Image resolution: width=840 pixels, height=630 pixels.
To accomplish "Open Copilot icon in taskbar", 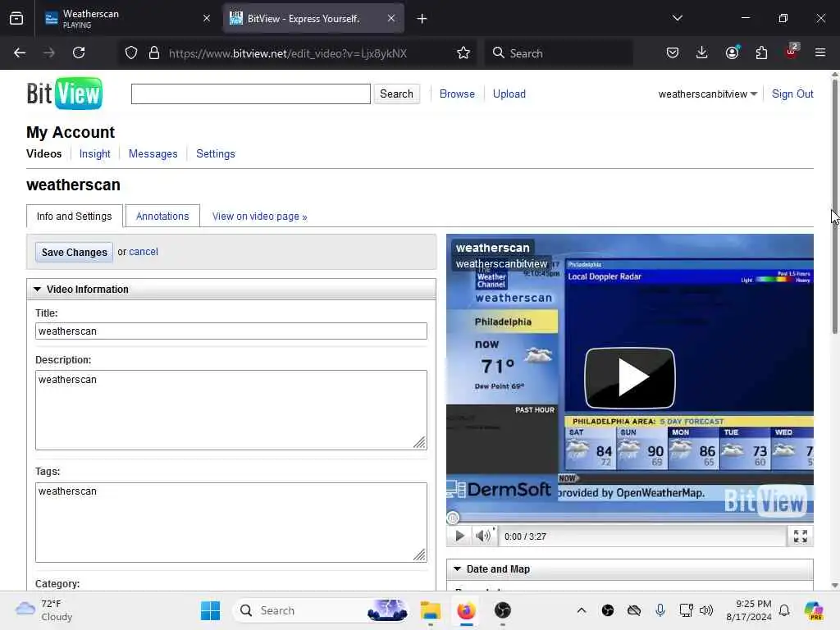I will point(814,610).
